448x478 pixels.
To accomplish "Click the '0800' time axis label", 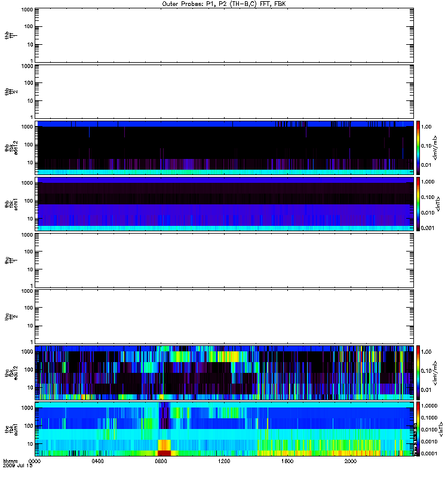I will point(161,461).
